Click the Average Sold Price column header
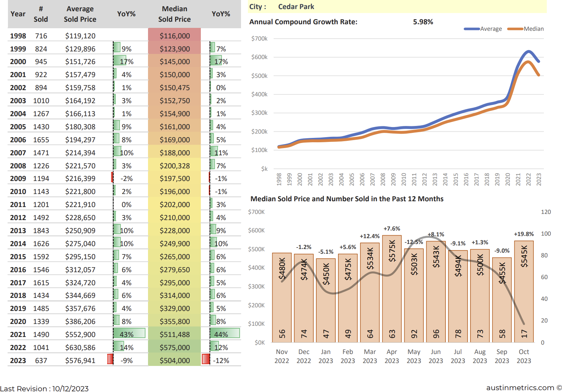This screenshot has height=392, width=562. pyautogui.click(x=80, y=14)
